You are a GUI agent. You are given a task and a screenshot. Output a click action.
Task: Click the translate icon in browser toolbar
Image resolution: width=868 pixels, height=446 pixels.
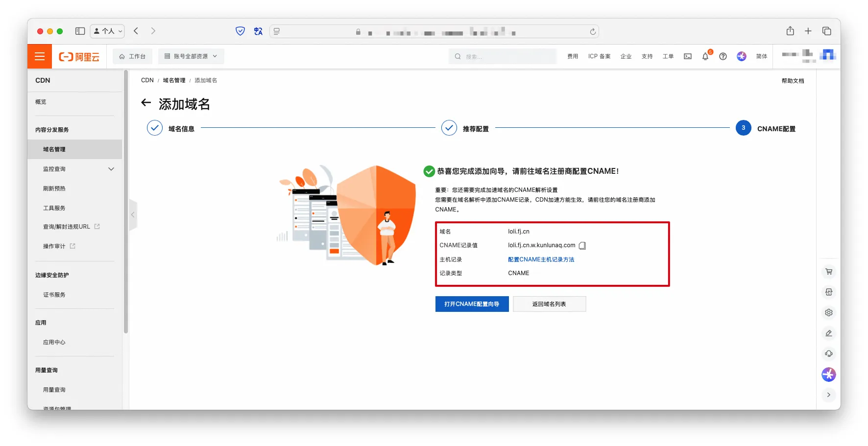258,31
